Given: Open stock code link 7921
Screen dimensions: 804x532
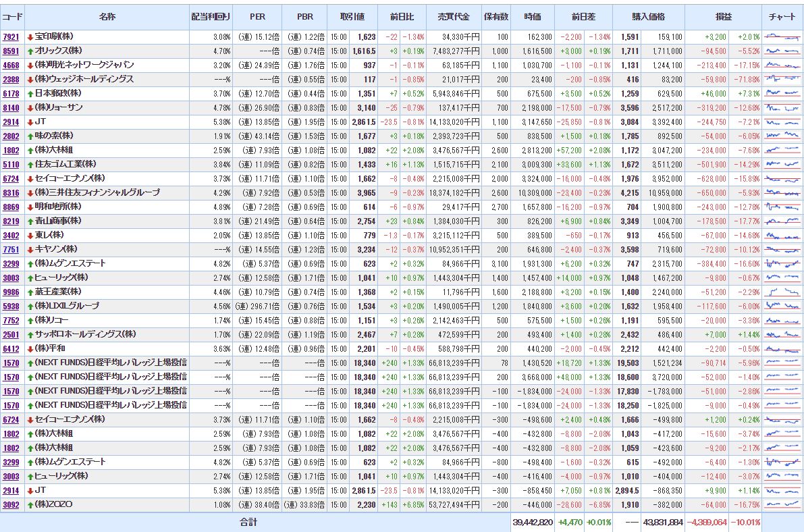Looking at the screenshot, I should pos(11,36).
